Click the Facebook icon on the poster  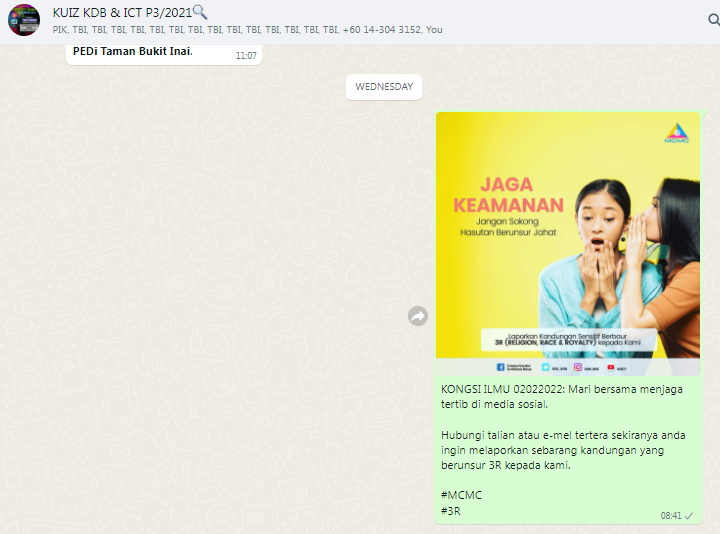500,367
